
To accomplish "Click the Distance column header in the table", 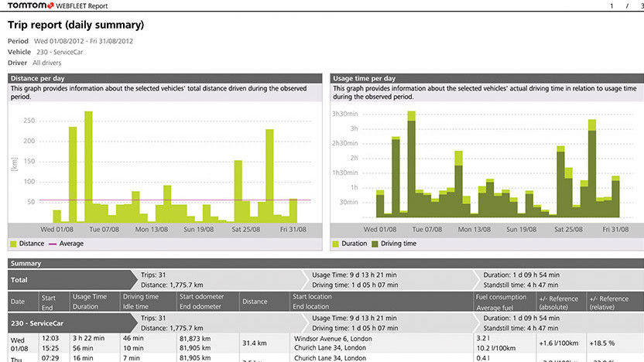I will click(255, 302).
